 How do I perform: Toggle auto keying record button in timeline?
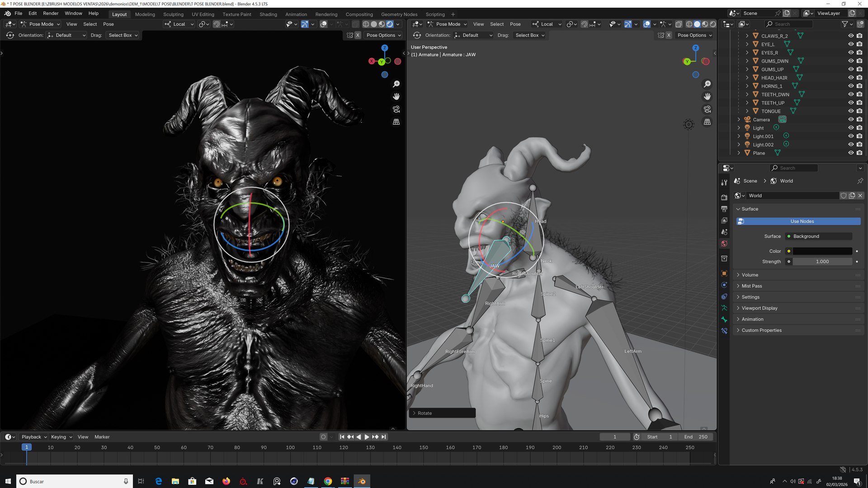[323, 437]
